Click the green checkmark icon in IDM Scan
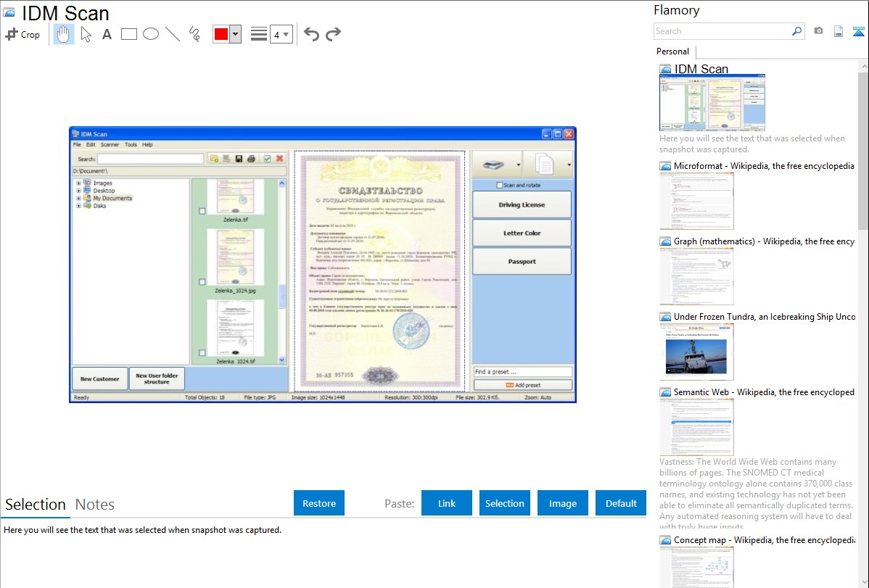This screenshot has width=869, height=588. [x=267, y=159]
